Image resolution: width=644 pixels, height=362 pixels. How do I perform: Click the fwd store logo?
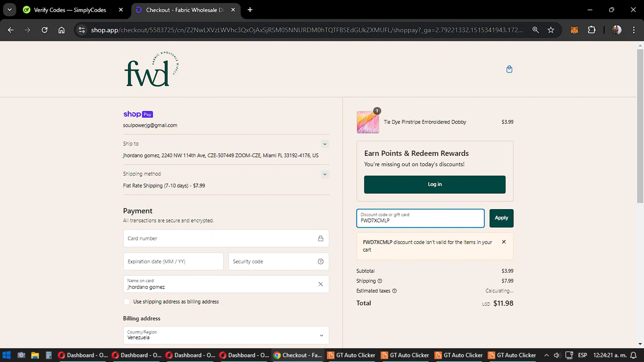[x=152, y=69]
